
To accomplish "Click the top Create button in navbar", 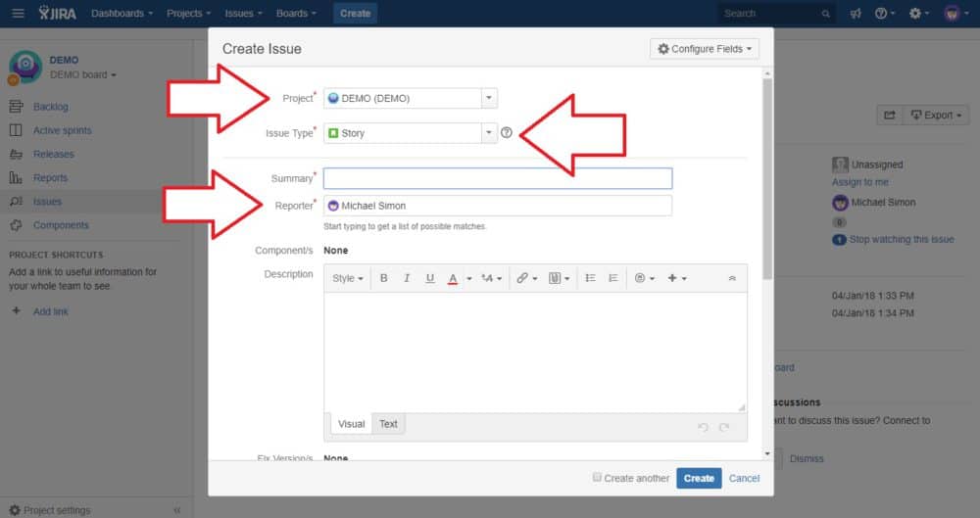I will coord(355,13).
